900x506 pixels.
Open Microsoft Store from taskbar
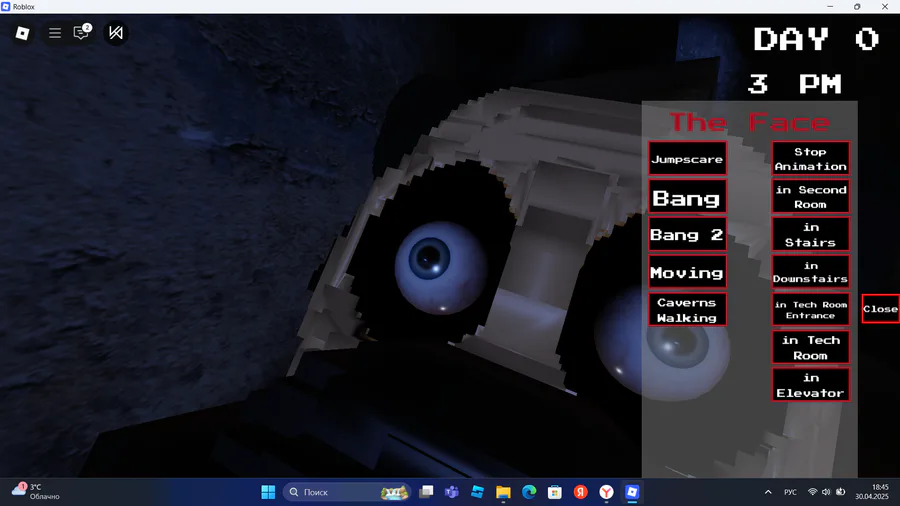point(555,492)
